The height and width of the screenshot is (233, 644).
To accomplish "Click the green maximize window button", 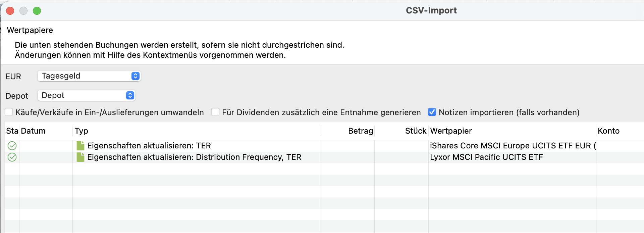I will click(x=37, y=11).
